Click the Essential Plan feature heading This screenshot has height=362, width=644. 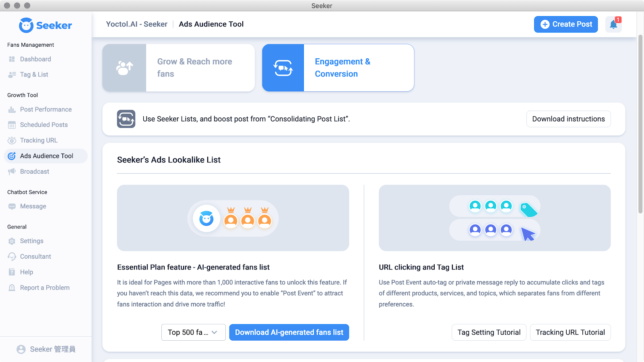pyautogui.click(x=193, y=267)
